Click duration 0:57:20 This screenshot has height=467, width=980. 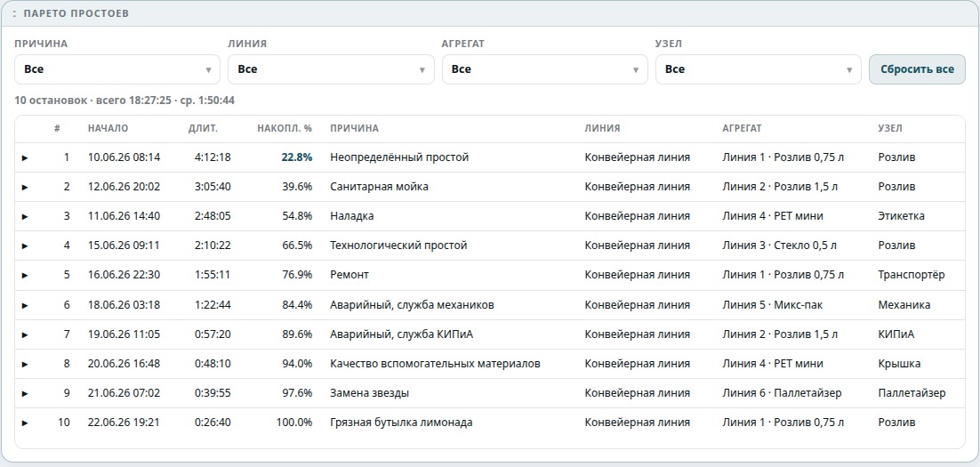(x=213, y=334)
